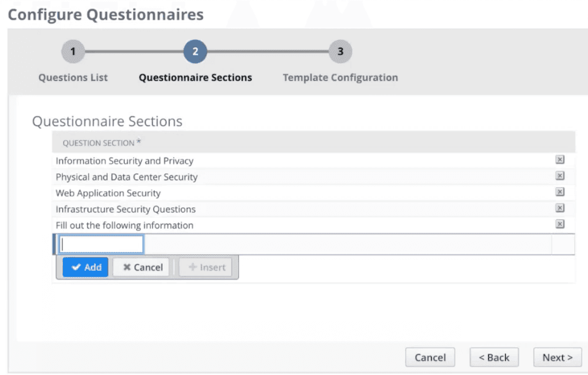Go back with the Back button

coord(494,357)
